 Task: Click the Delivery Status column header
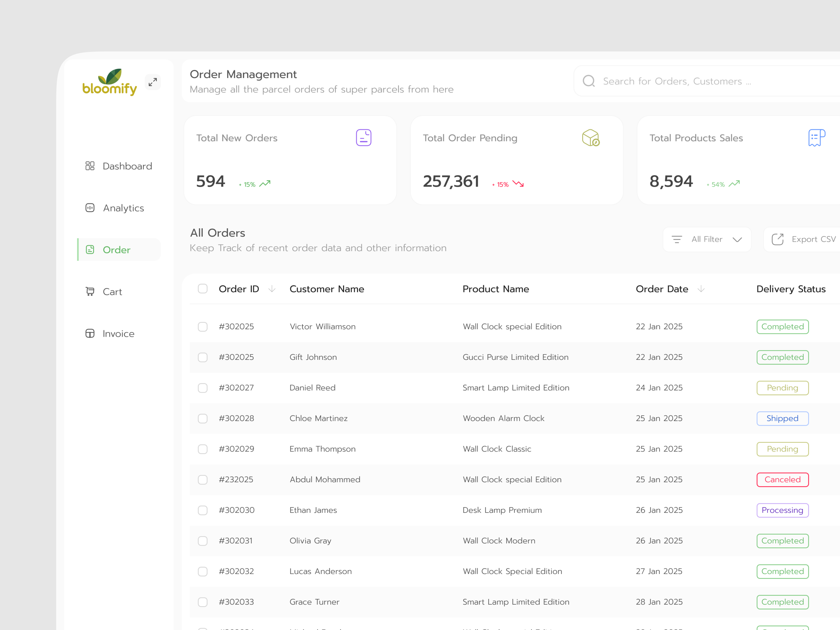click(x=791, y=289)
